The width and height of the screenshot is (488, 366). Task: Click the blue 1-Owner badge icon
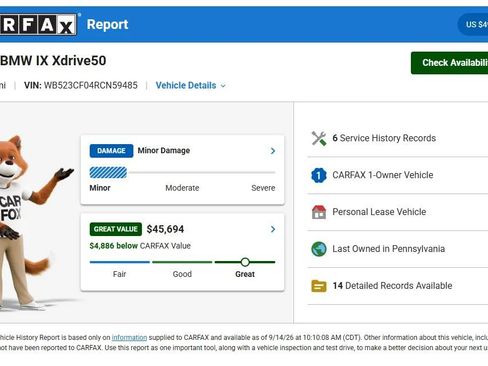pos(319,175)
